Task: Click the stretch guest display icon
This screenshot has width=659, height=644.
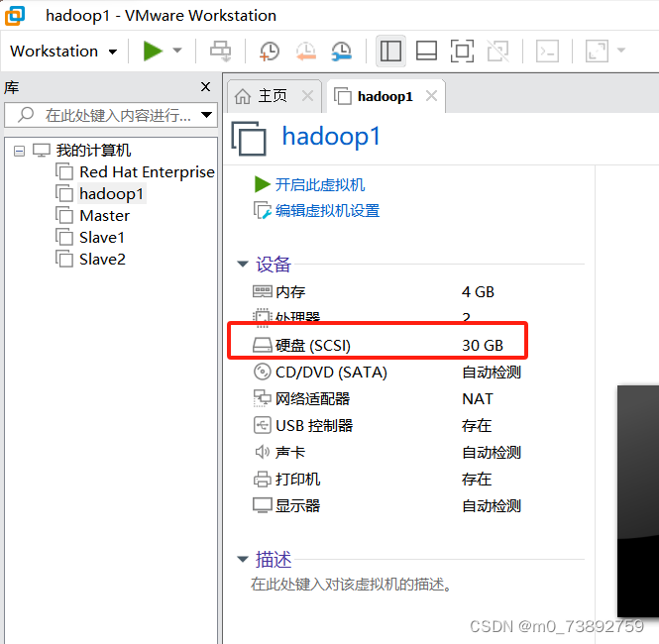Action: click(597, 52)
